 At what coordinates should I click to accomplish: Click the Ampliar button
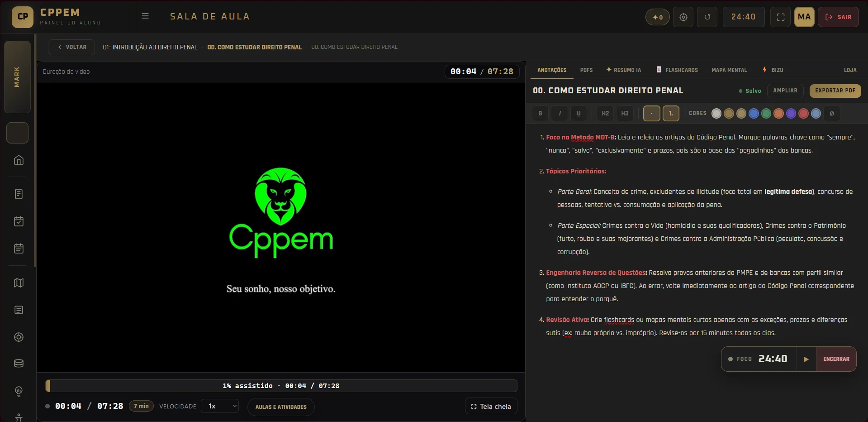pyautogui.click(x=785, y=91)
